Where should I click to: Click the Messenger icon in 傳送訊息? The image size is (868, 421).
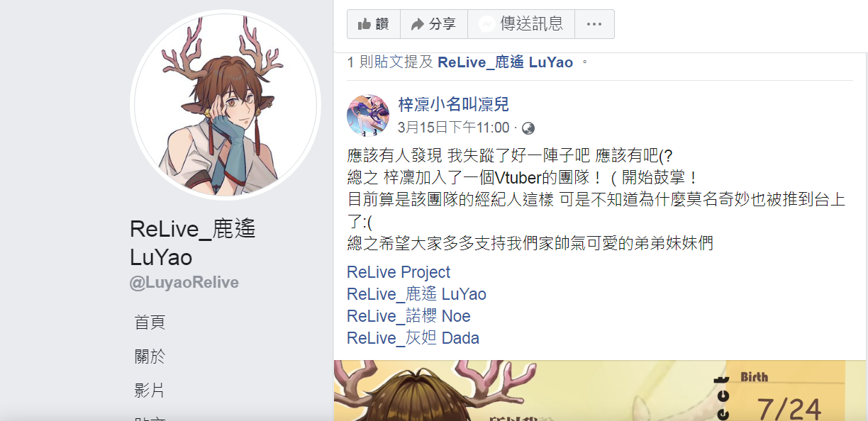(486, 24)
